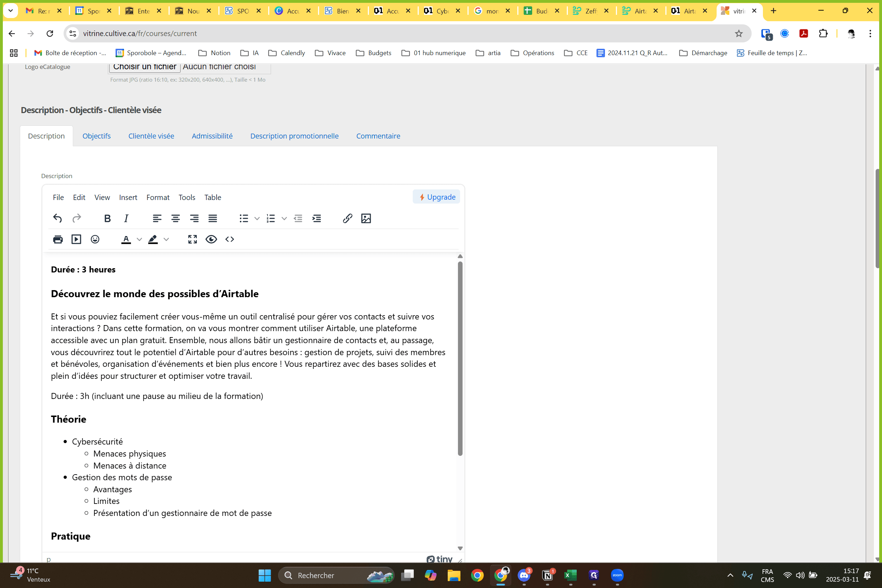Insert an image into the editor

(x=366, y=218)
